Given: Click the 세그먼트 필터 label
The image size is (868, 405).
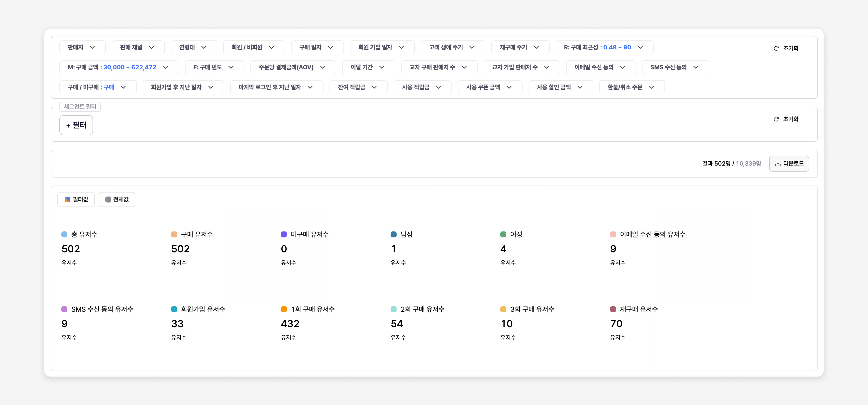Looking at the screenshot, I should pyautogui.click(x=80, y=106).
